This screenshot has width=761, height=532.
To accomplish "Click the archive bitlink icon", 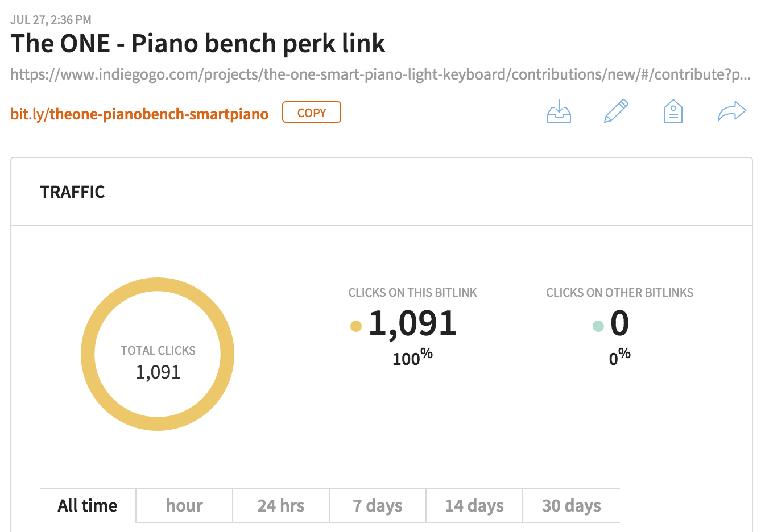I will click(x=559, y=111).
